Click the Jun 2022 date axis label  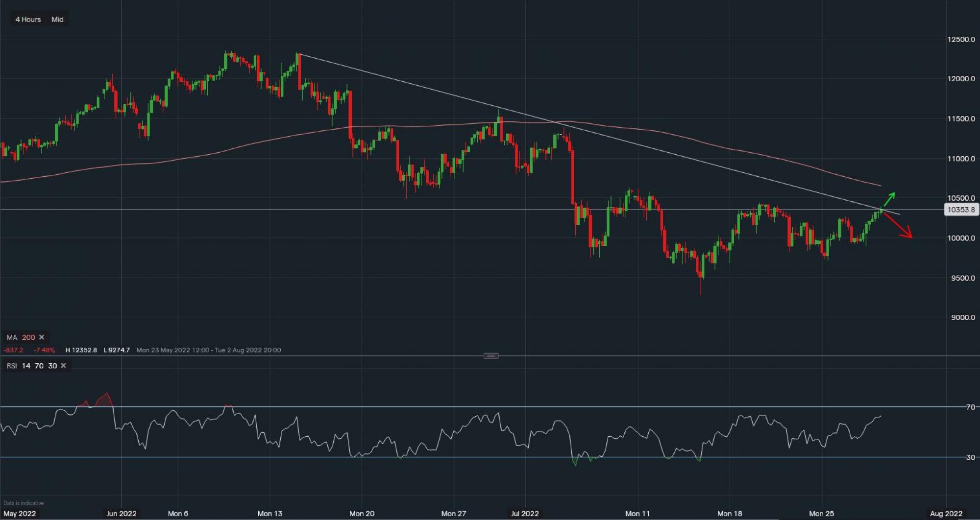coord(122,514)
